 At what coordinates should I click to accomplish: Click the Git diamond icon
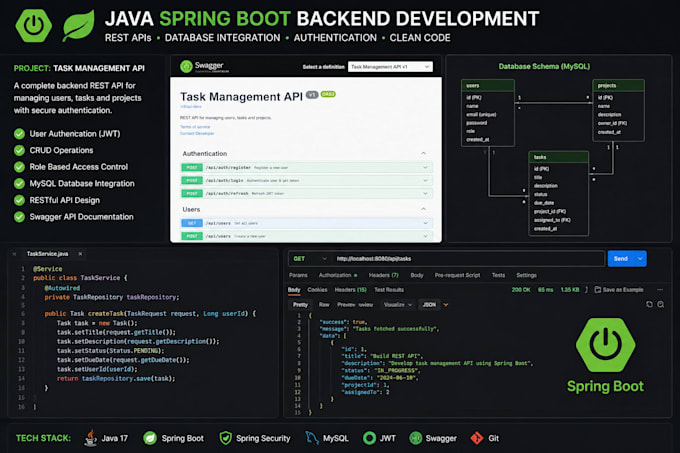click(477, 438)
